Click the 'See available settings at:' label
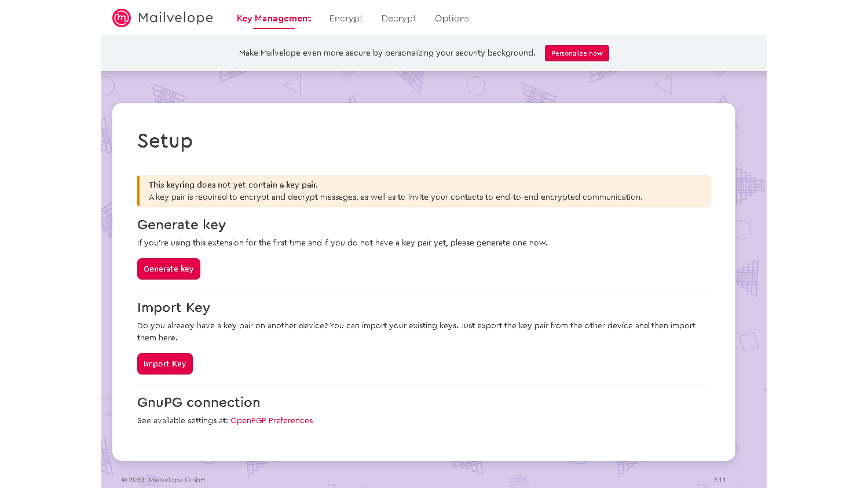Image resolution: width=868 pixels, height=488 pixels. (x=182, y=421)
